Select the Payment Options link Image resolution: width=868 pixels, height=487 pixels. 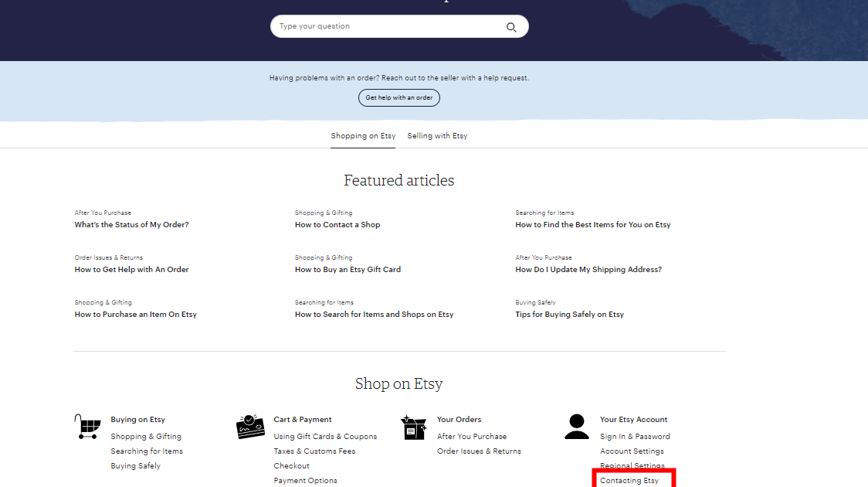pyautogui.click(x=305, y=480)
